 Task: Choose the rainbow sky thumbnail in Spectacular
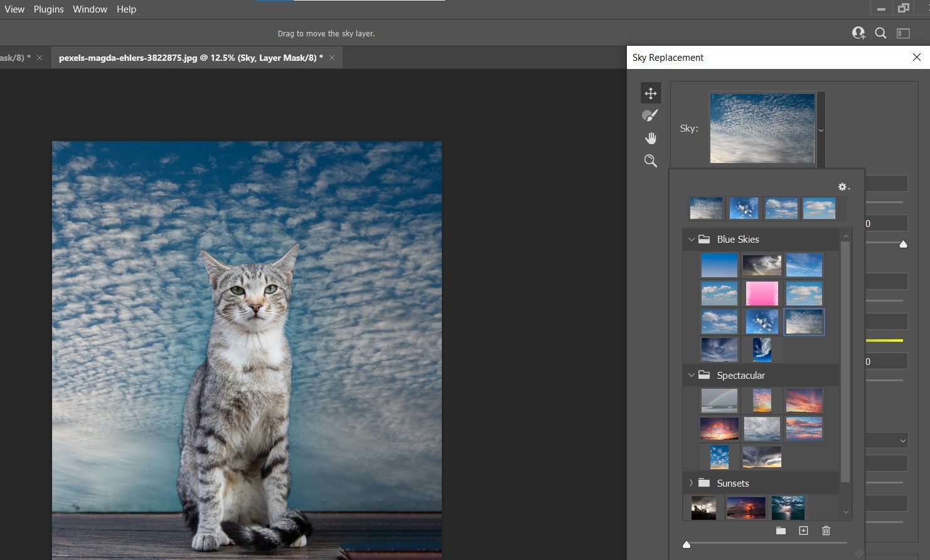tap(719, 401)
